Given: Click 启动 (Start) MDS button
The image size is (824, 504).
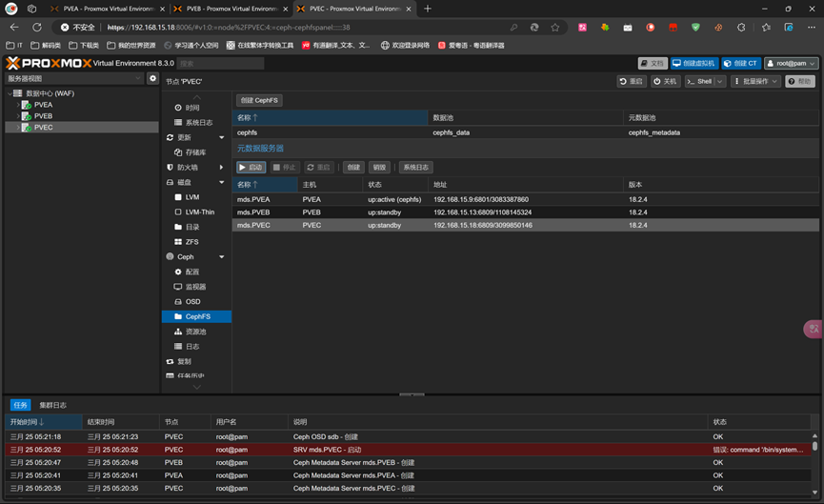Looking at the screenshot, I should pyautogui.click(x=251, y=167).
